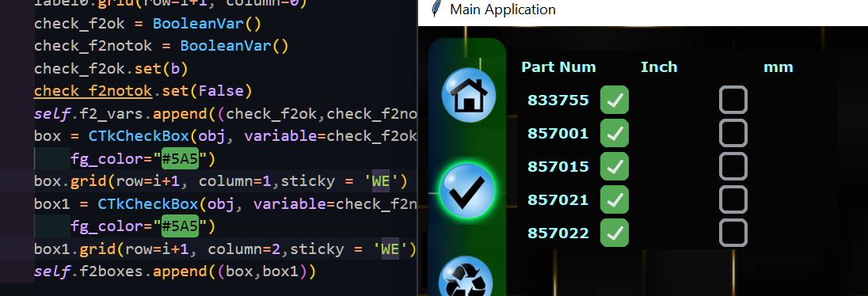Click the feather icon beside Main Application

436,9
